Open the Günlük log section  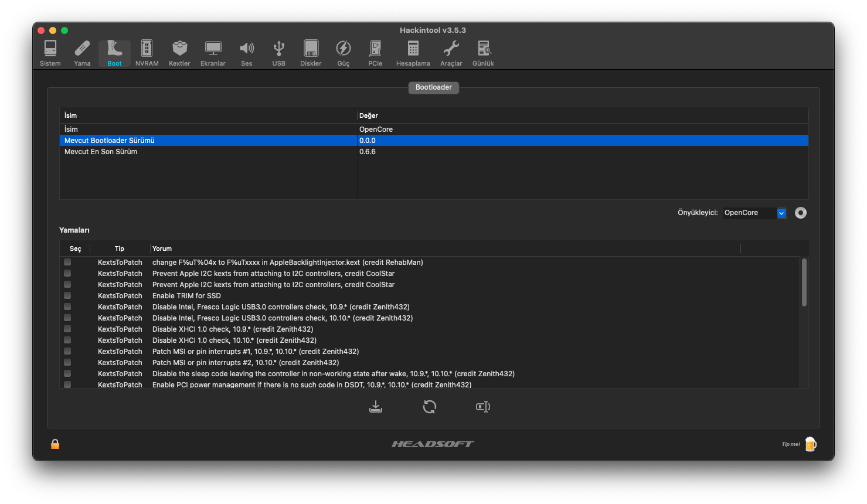pos(484,53)
